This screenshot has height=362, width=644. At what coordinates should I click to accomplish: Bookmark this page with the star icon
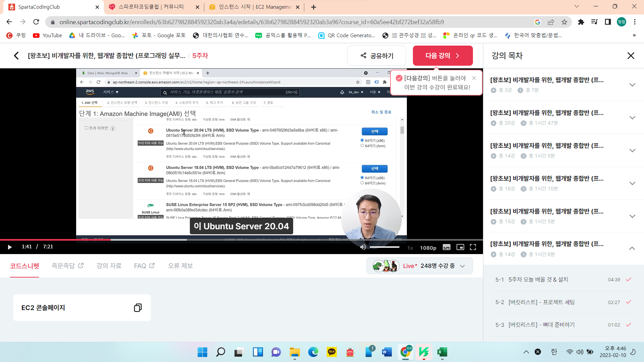[x=564, y=22]
